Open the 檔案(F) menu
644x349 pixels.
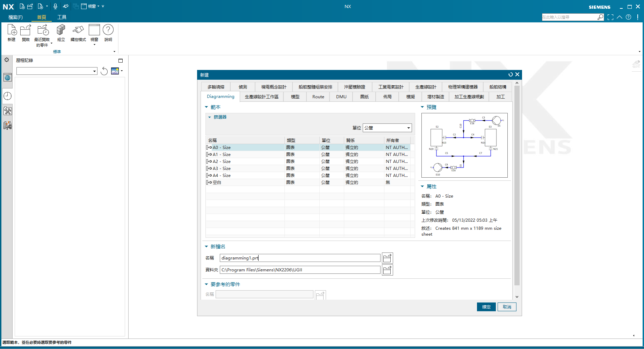click(15, 17)
